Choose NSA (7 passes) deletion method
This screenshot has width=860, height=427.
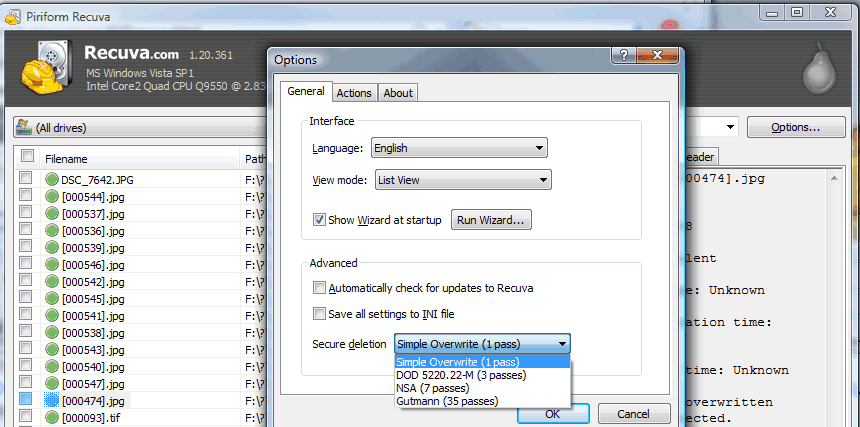[483, 388]
